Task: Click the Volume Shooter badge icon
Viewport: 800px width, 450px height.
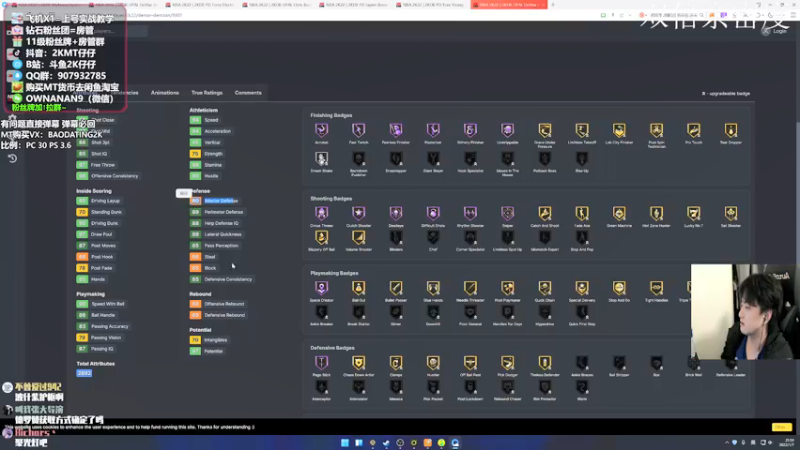Action: pyautogui.click(x=359, y=237)
